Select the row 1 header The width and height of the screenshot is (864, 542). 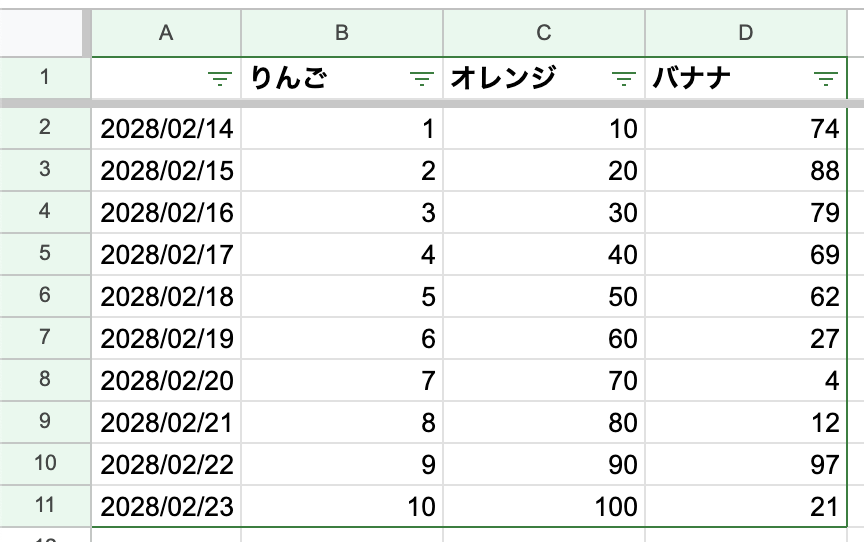click(45, 78)
